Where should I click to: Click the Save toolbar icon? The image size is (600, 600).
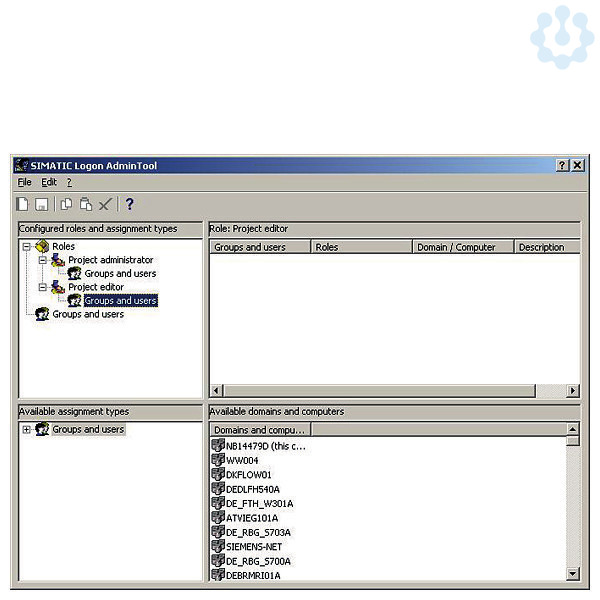tap(42, 204)
